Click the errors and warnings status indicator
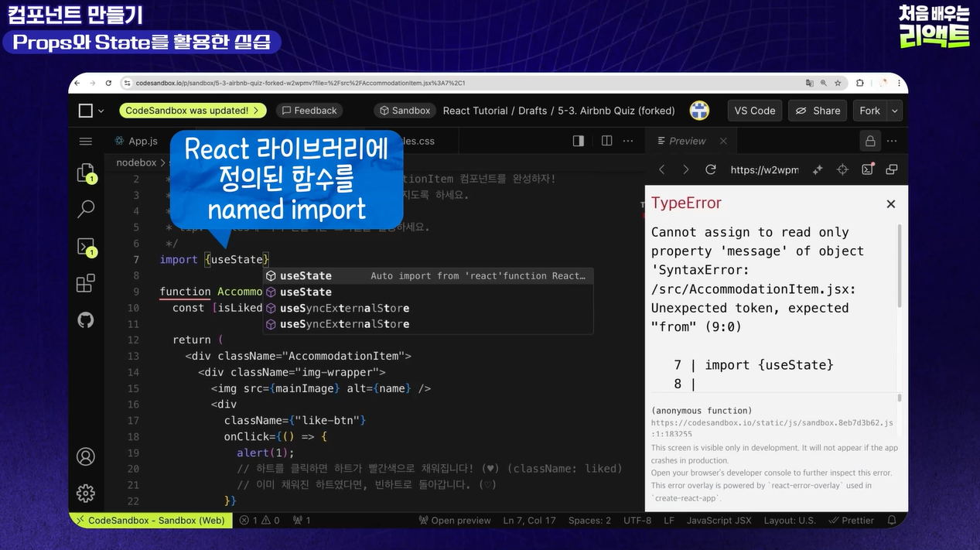 point(260,521)
